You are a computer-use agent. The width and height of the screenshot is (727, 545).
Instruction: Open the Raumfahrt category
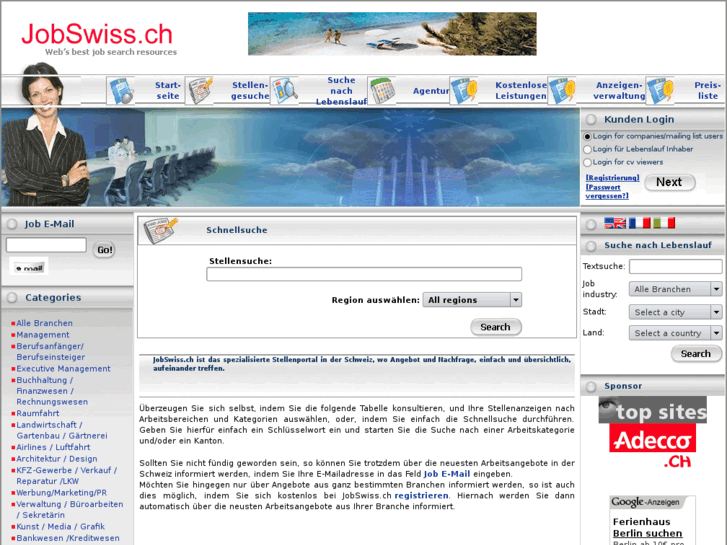coord(38,413)
